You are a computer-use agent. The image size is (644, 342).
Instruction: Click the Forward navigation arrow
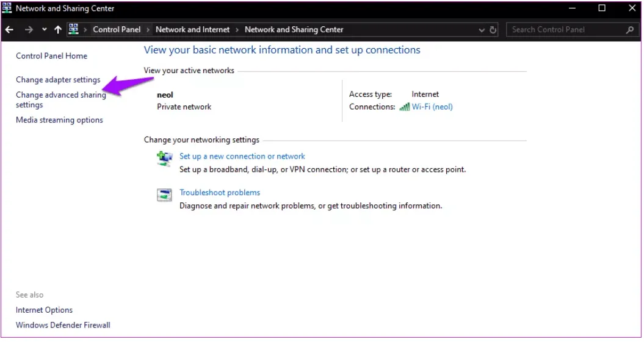(29, 29)
